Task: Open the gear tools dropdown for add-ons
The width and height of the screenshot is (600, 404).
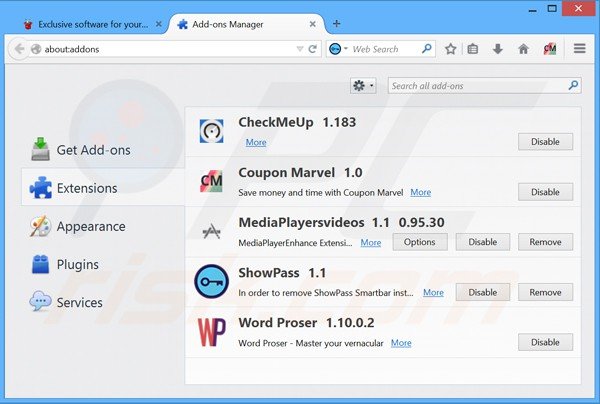Action: pyautogui.click(x=363, y=86)
